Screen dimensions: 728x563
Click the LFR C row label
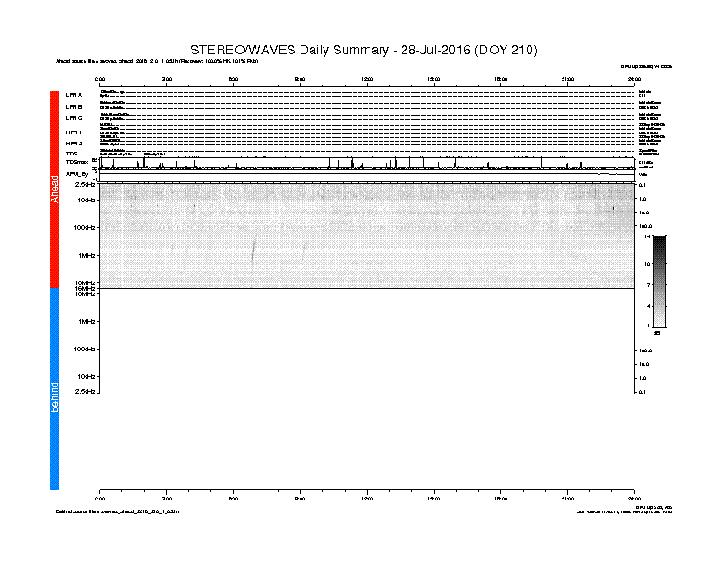click(74, 118)
